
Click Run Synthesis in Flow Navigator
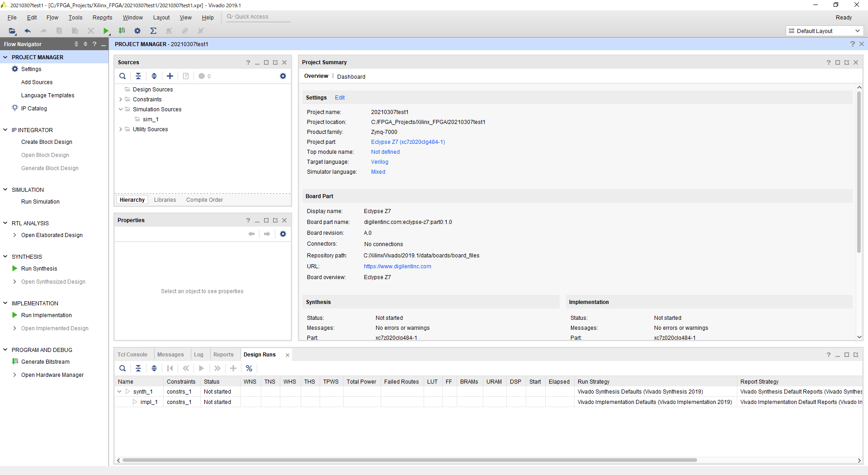point(39,269)
